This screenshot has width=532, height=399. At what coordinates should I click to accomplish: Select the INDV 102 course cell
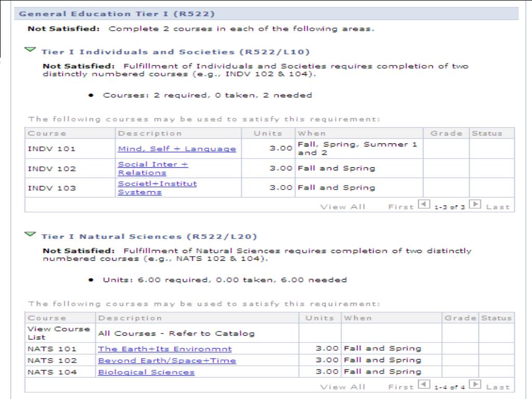click(70, 169)
